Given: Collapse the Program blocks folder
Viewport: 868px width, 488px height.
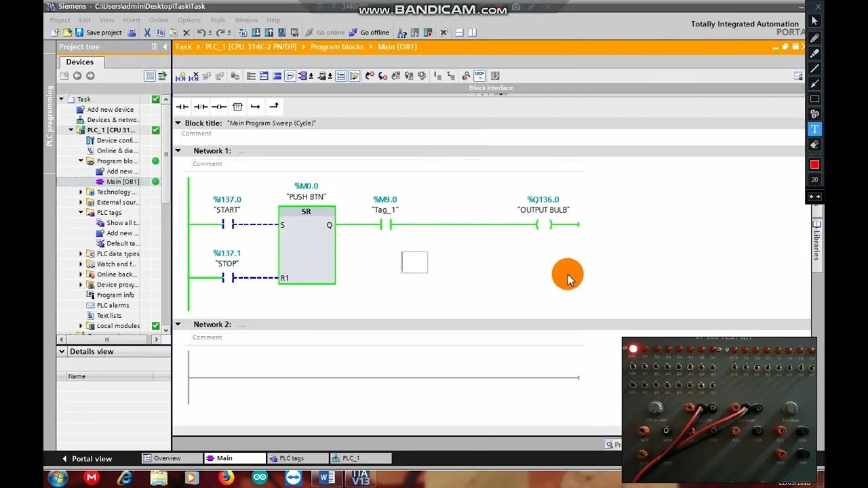Looking at the screenshot, I should click(x=81, y=161).
